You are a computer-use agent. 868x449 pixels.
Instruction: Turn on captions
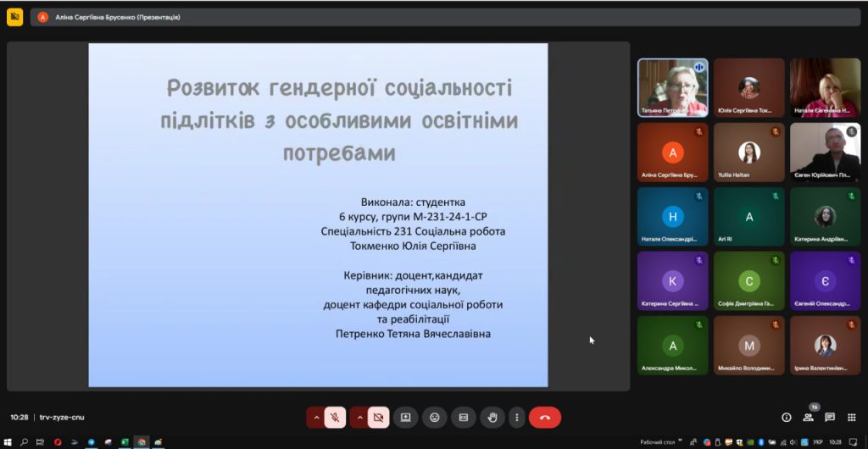[464, 417]
